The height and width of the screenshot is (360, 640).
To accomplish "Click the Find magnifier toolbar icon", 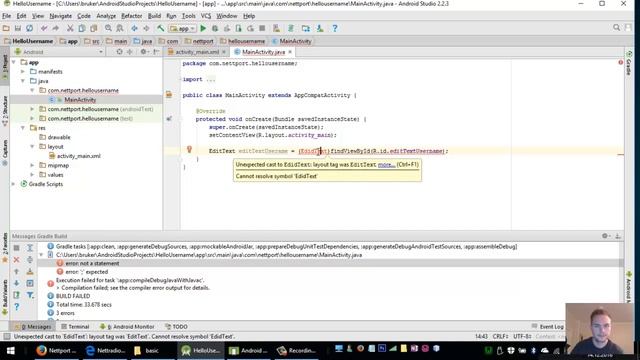I will tap(108, 28).
